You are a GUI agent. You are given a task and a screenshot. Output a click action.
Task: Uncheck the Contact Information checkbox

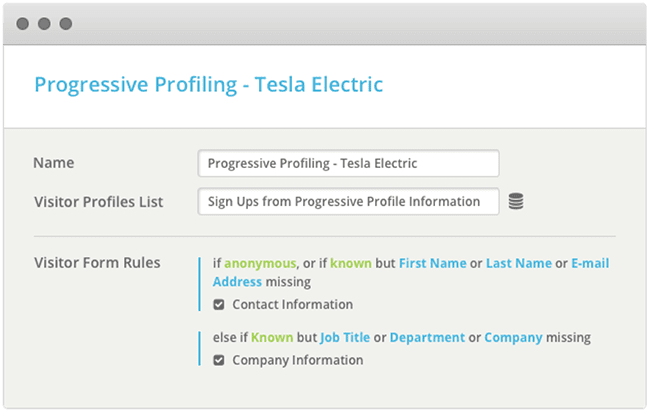point(219,305)
